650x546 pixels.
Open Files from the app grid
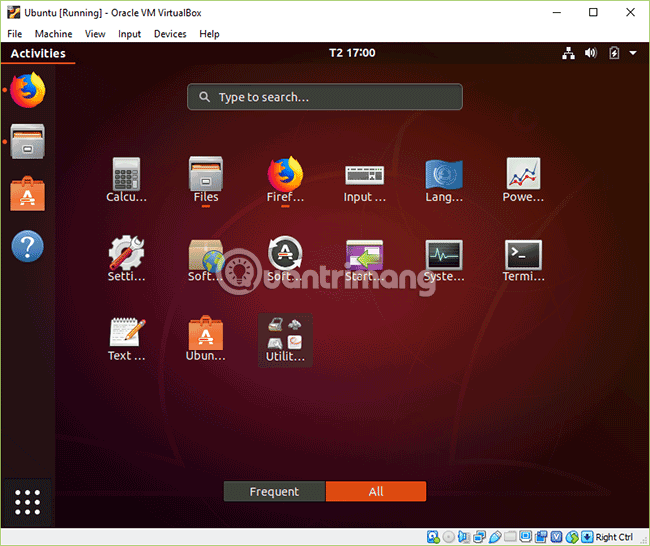(206, 180)
